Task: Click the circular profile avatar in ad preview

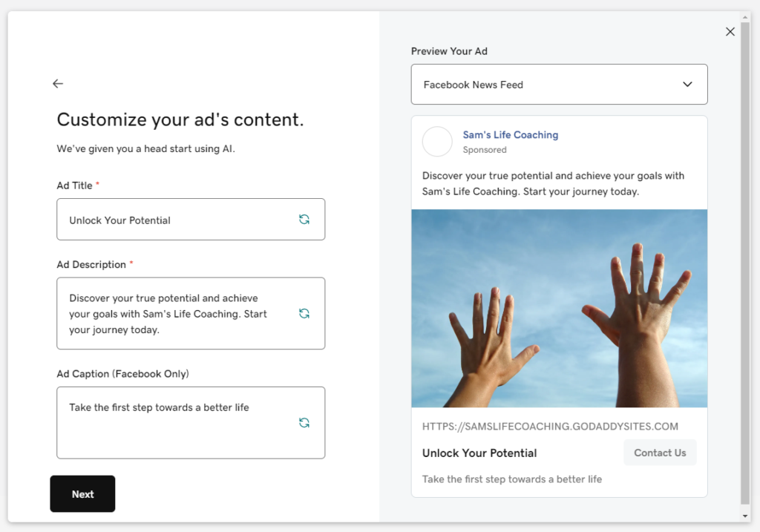Action: [x=437, y=142]
